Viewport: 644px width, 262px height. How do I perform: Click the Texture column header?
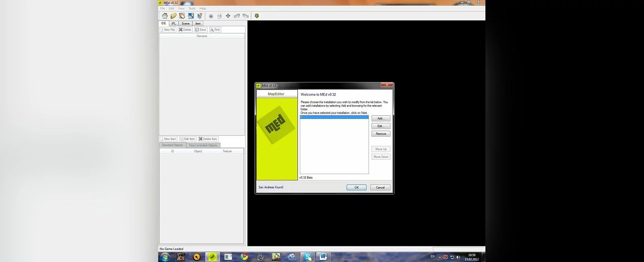point(227,151)
